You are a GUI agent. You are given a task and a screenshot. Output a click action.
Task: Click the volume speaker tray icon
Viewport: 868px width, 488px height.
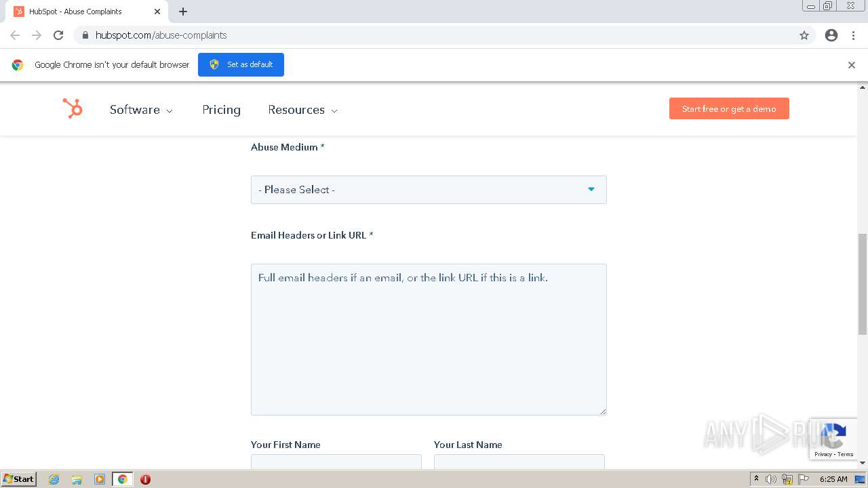coord(771,479)
